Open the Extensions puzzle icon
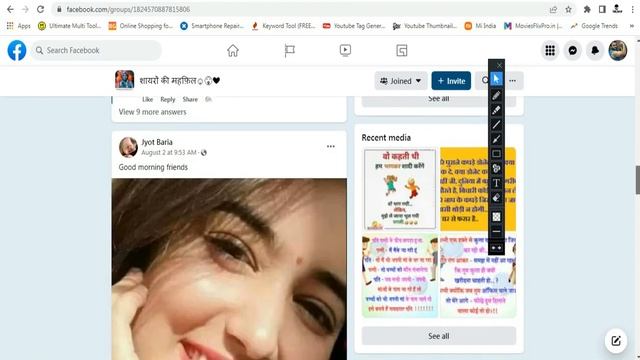Viewport: 640px width, 360px height. point(587,9)
